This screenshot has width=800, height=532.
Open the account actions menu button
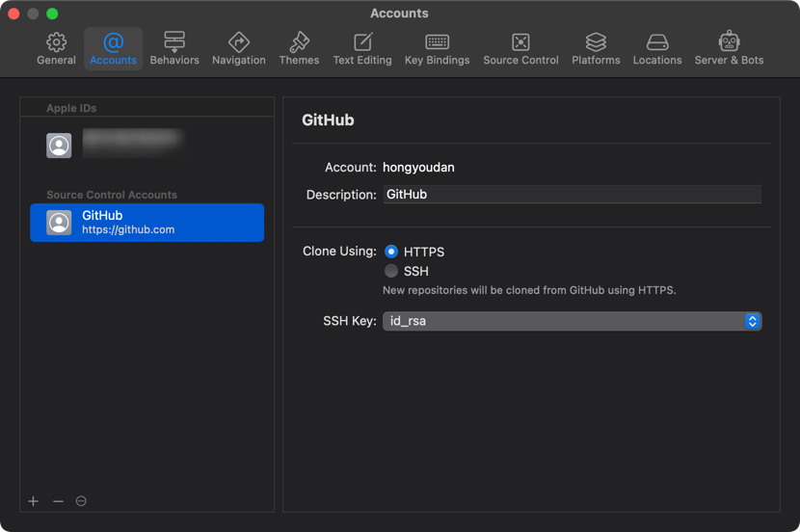81,501
